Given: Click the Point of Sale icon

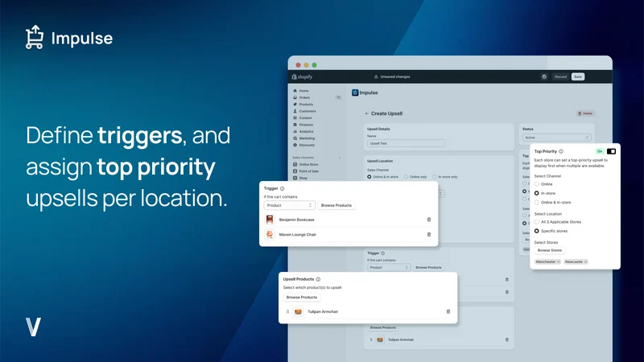Looking at the screenshot, I should [x=295, y=171].
